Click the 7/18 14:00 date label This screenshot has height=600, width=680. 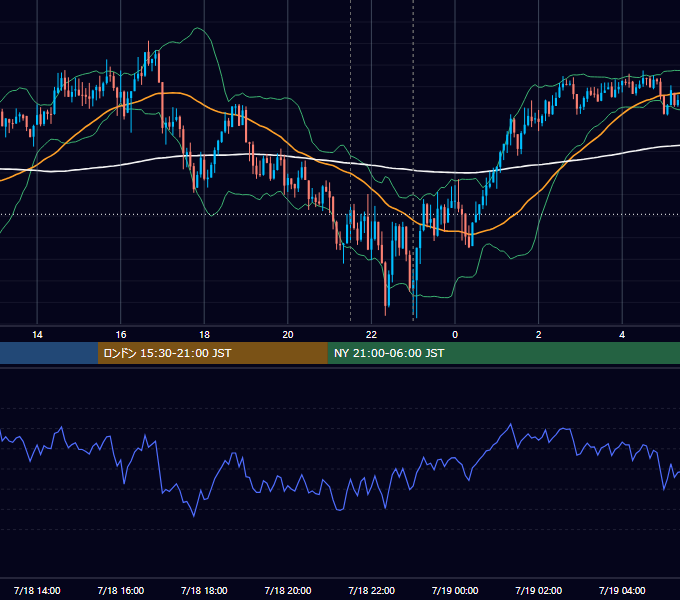coord(37,590)
